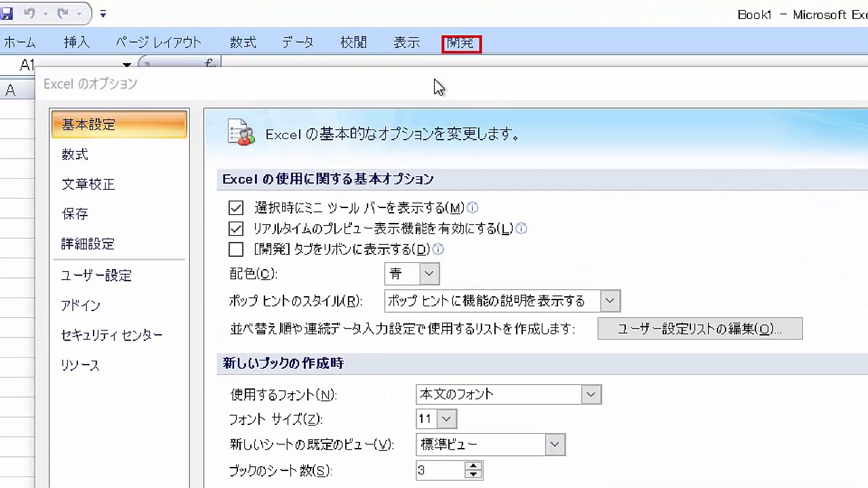Screen dimensions: 868x488
Task: Click the Undo arrow icon
Action: coord(29,13)
